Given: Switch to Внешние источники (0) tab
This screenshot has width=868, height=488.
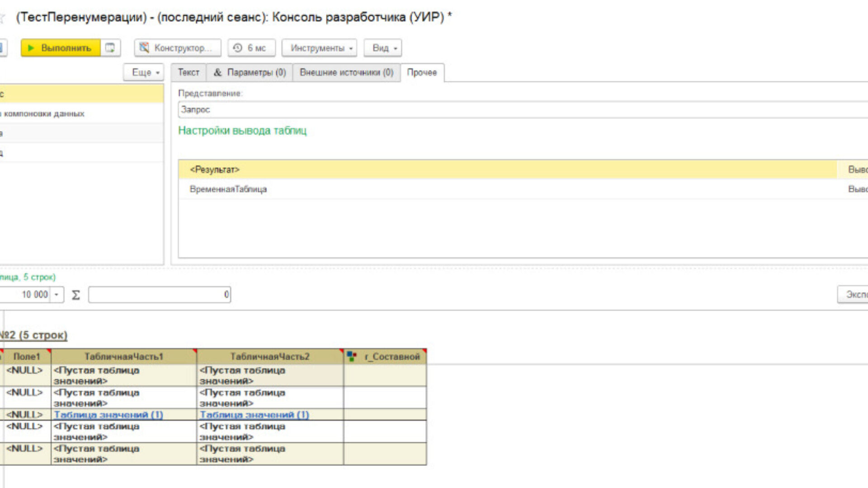Looking at the screenshot, I should coord(346,72).
